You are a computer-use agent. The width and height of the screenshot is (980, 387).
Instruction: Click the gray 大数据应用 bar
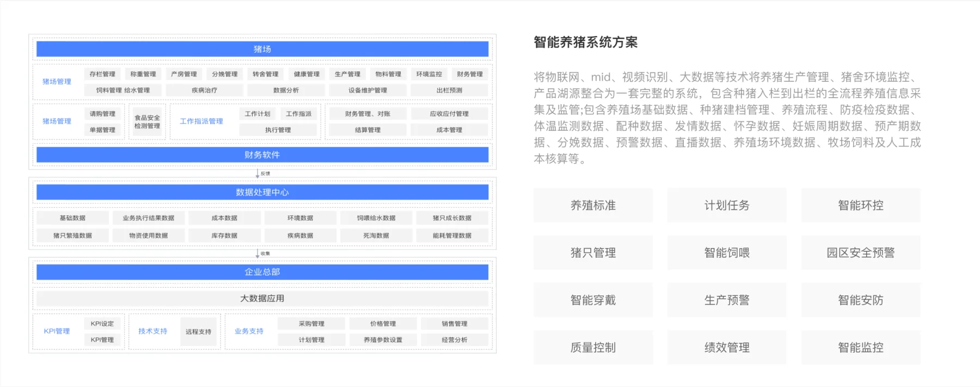point(262,299)
